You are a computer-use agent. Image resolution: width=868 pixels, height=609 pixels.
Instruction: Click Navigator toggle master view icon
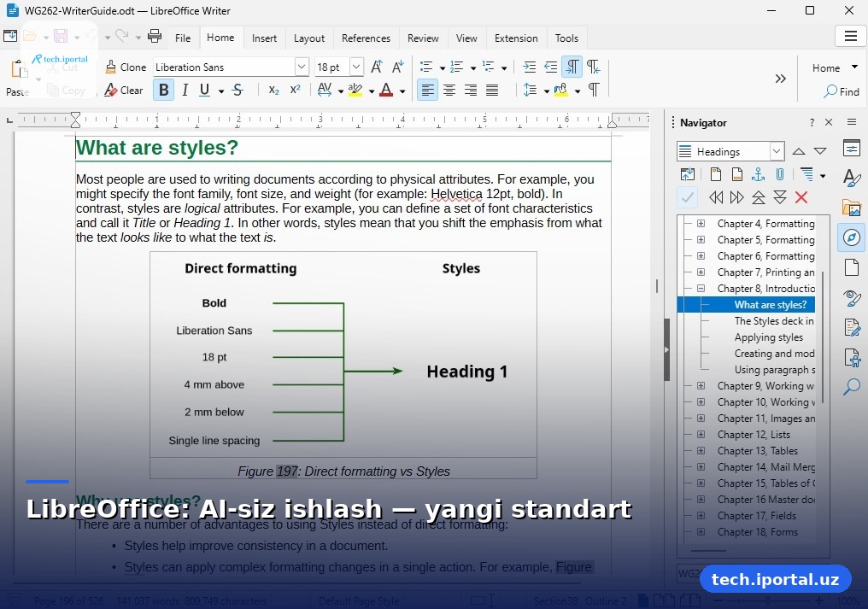[688, 175]
